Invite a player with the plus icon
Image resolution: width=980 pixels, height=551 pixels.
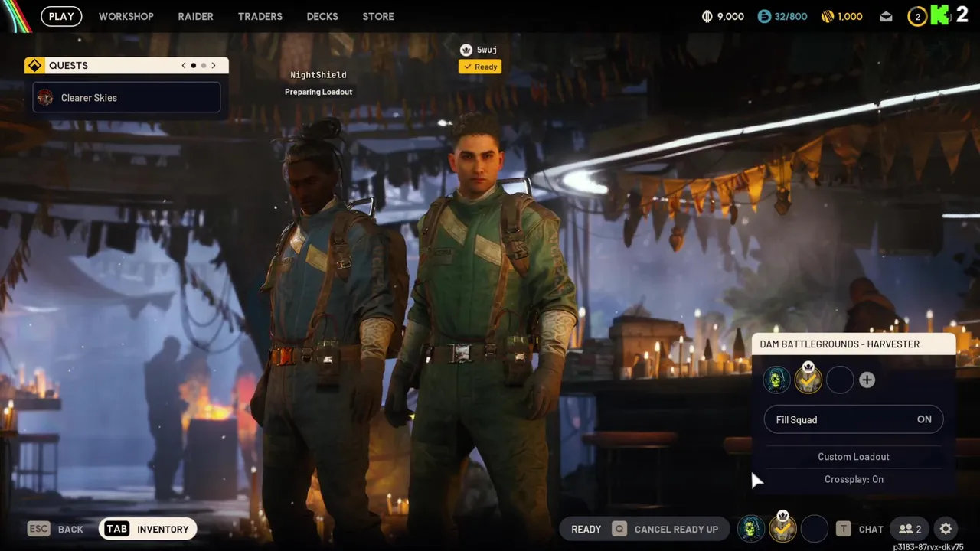pyautogui.click(x=867, y=380)
